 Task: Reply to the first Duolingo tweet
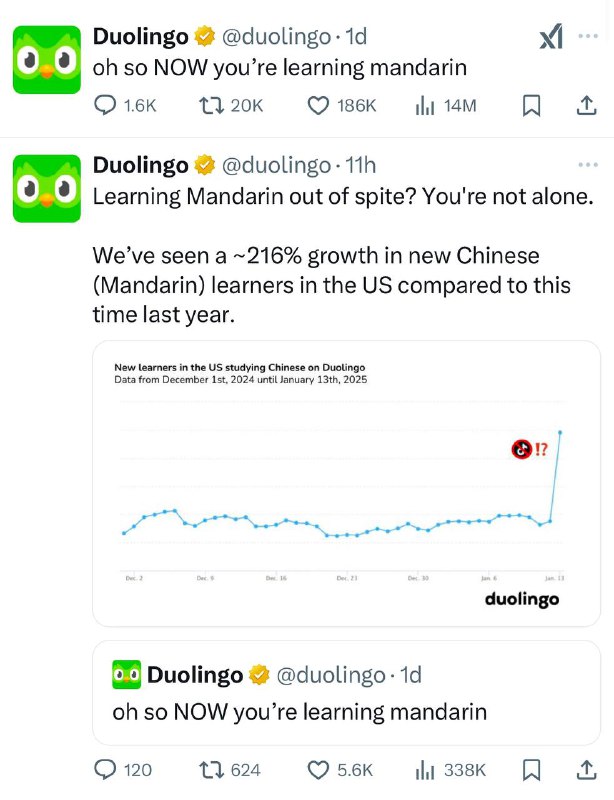pyautogui.click(x=105, y=105)
